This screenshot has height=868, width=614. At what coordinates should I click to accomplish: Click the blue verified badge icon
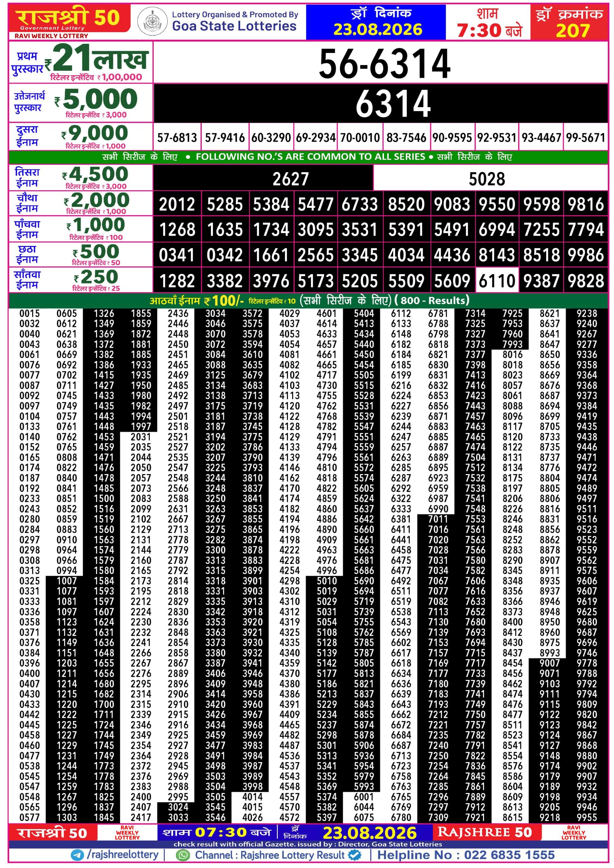pyautogui.click(x=354, y=855)
